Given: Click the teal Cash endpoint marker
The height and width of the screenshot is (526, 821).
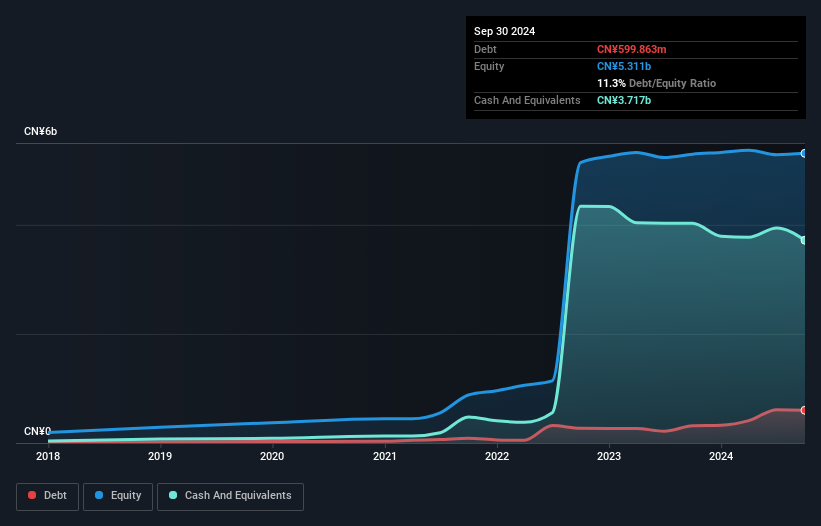Looking at the screenshot, I should 804,240.
